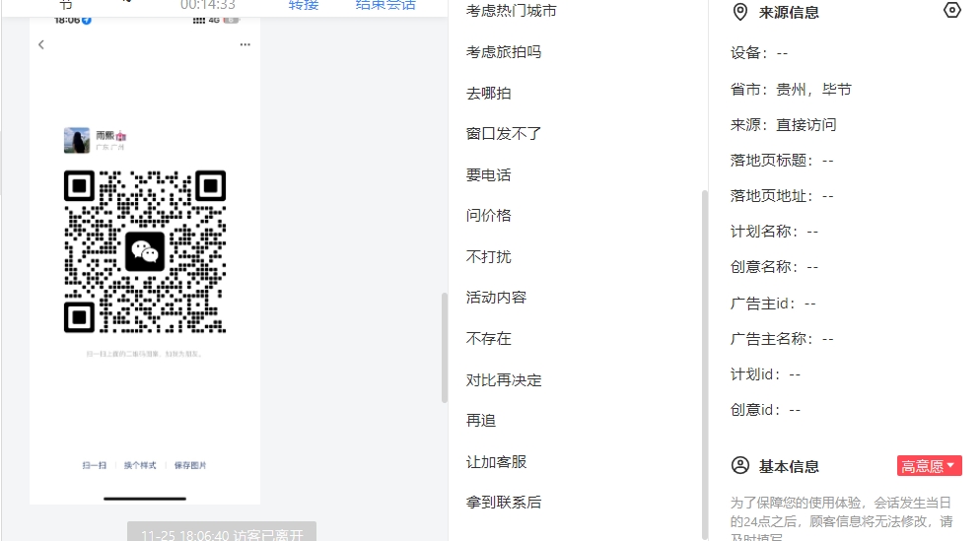Click 扫一扫 under the QR code
Viewport: 980px width, 541px height.
[95, 465]
